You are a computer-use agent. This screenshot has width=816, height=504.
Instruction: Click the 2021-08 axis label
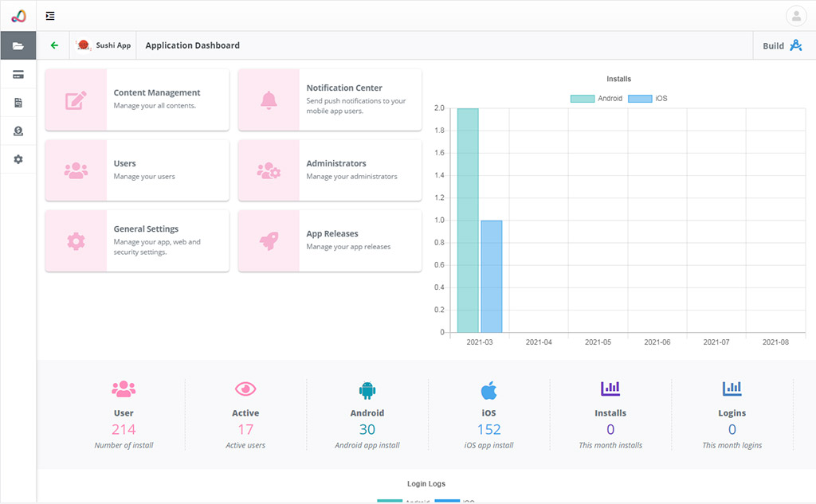point(775,342)
